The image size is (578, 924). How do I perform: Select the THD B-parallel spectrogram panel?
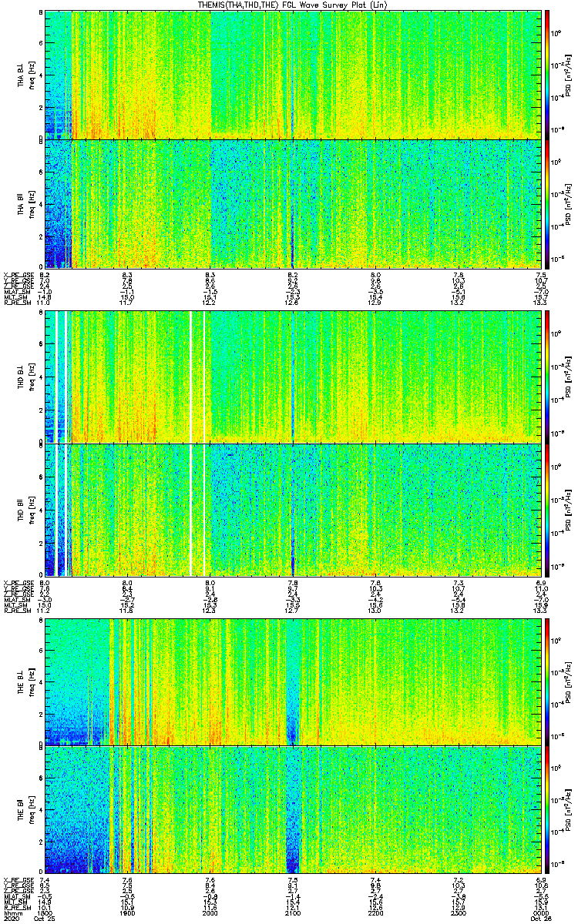coord(293,509)
